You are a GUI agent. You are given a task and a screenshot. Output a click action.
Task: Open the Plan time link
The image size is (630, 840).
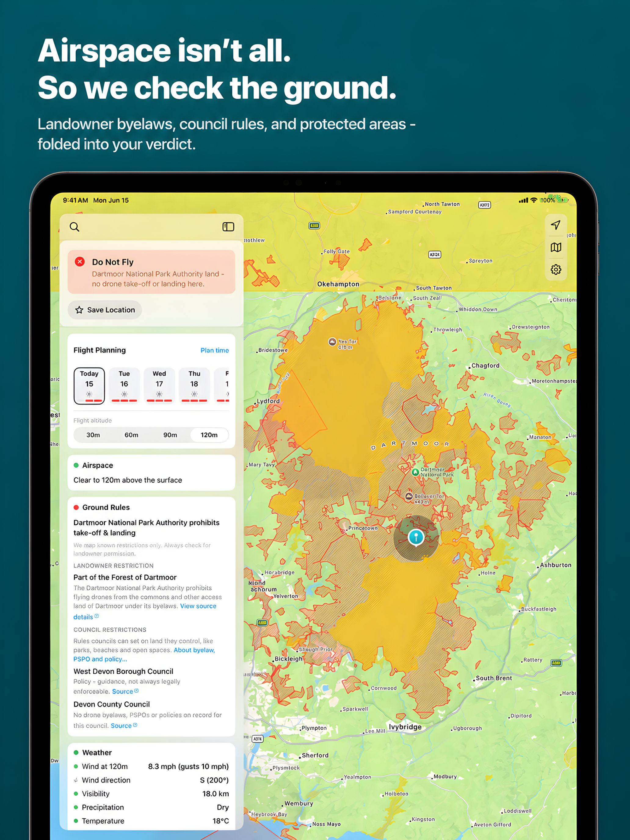coord(215,350)
